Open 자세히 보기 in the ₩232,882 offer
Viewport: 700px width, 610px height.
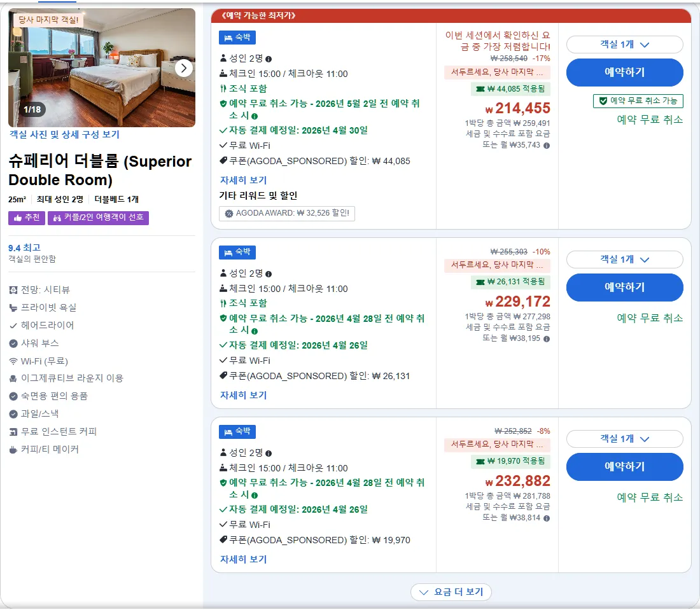tap(243, 560)
